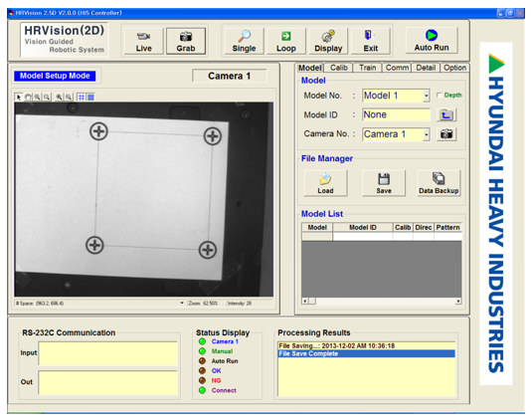Toggle the filled green-blue grid icon
532x420 pixels.
coord(90,98)
